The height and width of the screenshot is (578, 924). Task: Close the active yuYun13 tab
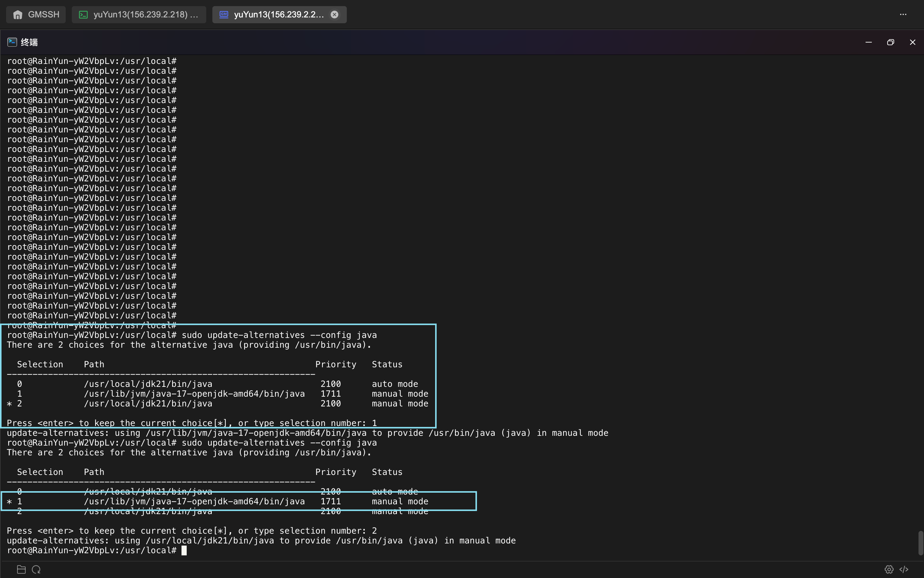(x=335, y=15)
